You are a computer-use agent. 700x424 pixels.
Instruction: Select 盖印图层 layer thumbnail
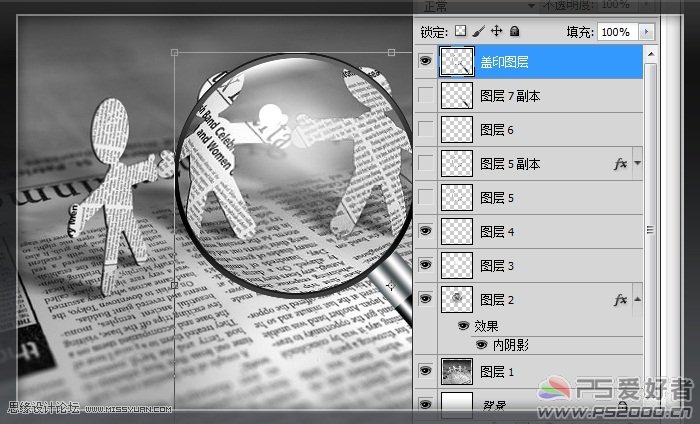pyautogui.click(x=457, y=62)
